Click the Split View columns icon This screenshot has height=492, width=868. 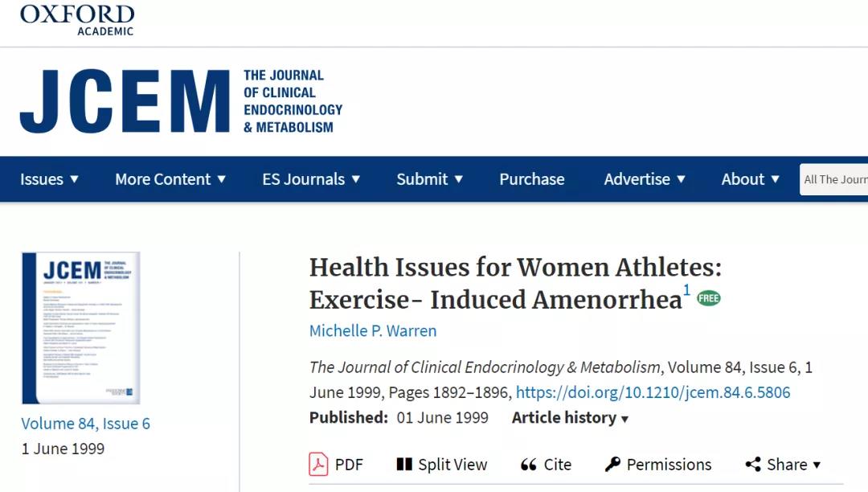tap(404, 465)
